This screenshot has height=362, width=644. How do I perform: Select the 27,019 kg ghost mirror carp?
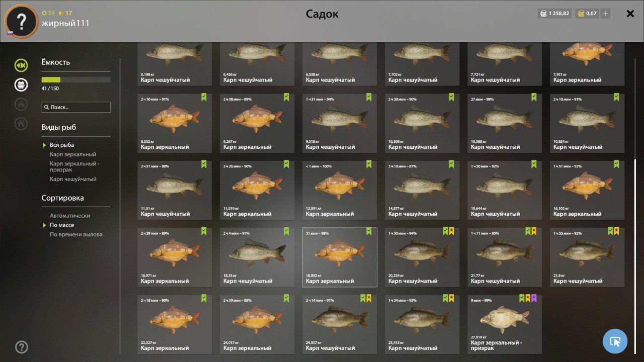pyautogui.click(x=505, y=324)
